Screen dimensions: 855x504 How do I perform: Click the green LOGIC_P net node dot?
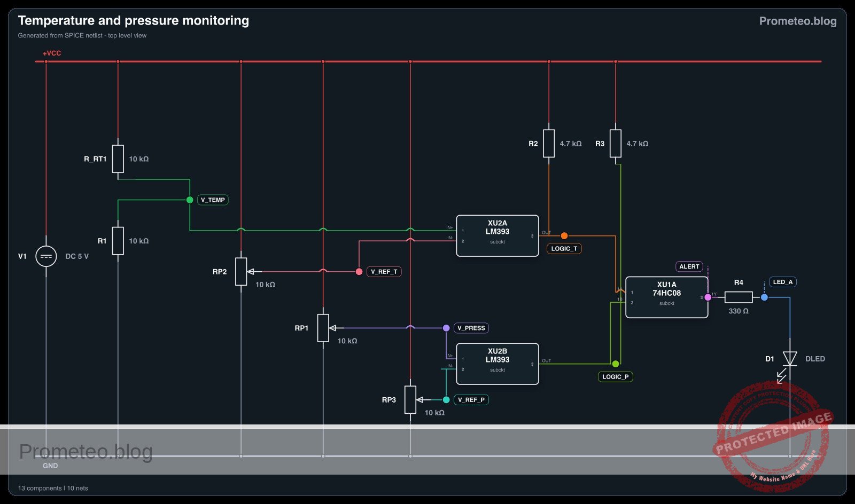tap(616, 364)
